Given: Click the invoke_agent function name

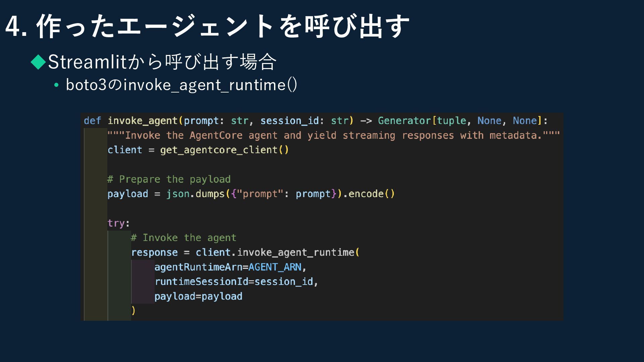Looking at the screenshot, I should (x=143, y=121).
